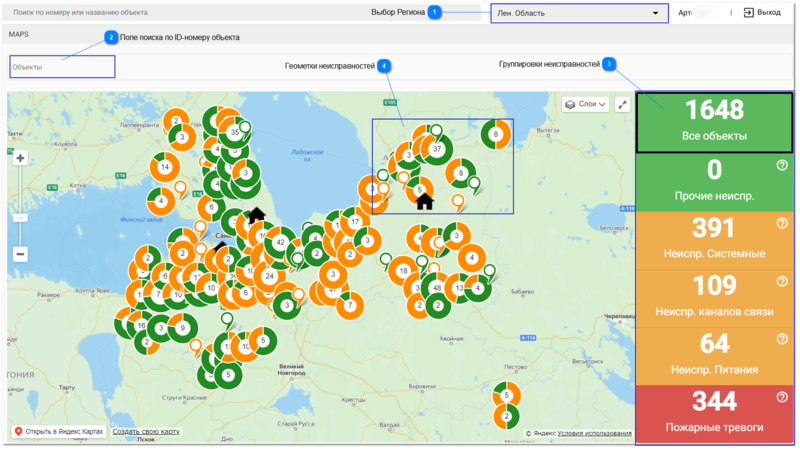Screen dimensions: 800x451
Task: Select the 391 Неиспр. Системные tile
Action: pos(714,240)
